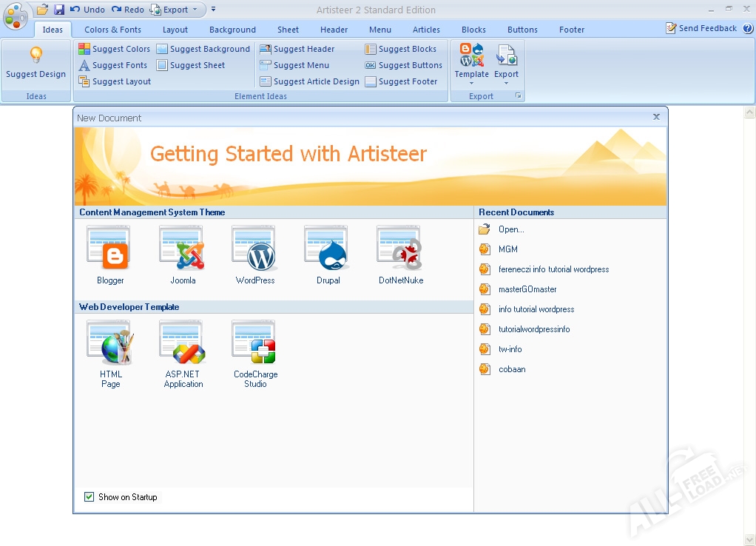Close the New Document dialog
The height and width of the screenshot is (546, 756).
656,117
